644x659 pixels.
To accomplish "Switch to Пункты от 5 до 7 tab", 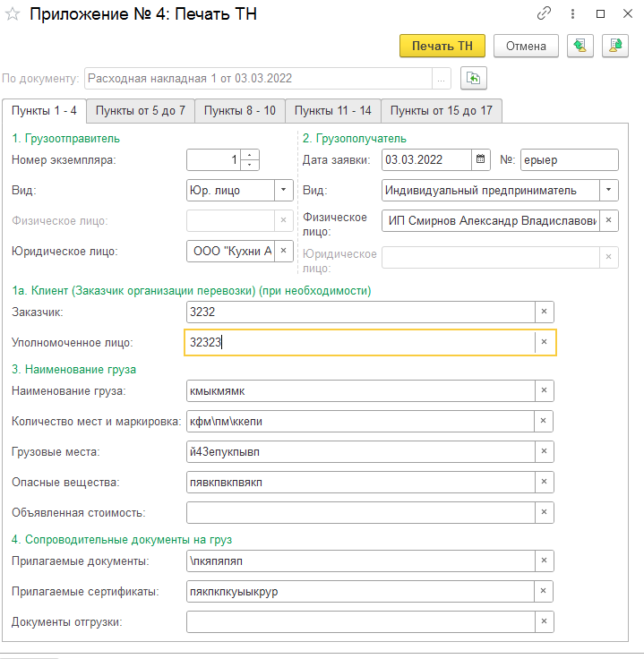I will click(141, 111).
